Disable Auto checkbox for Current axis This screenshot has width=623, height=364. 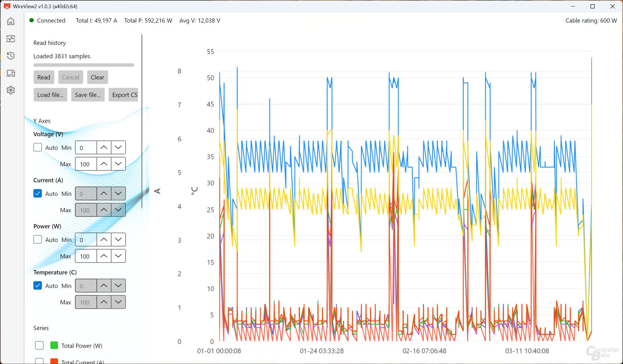(38, 193)
